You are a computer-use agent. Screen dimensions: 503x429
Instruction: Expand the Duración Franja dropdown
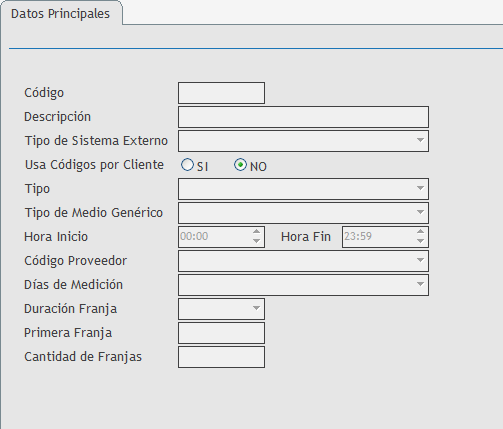coord(221,309)
